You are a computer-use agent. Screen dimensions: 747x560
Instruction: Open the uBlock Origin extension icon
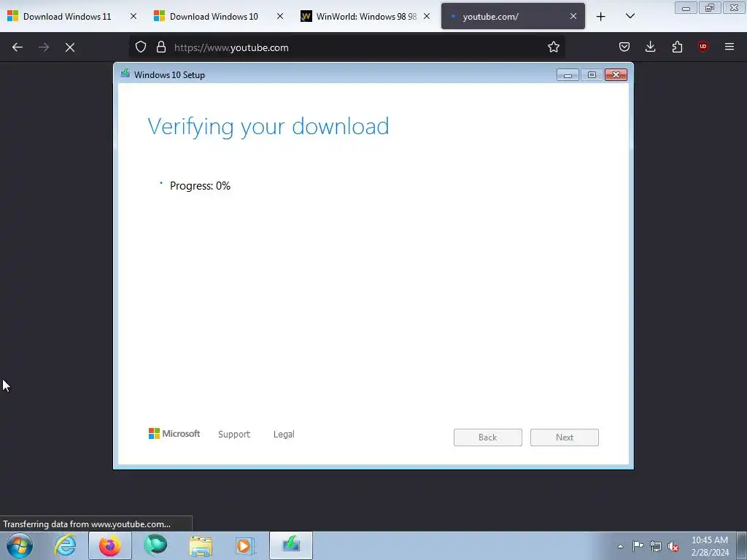point(703,47)
